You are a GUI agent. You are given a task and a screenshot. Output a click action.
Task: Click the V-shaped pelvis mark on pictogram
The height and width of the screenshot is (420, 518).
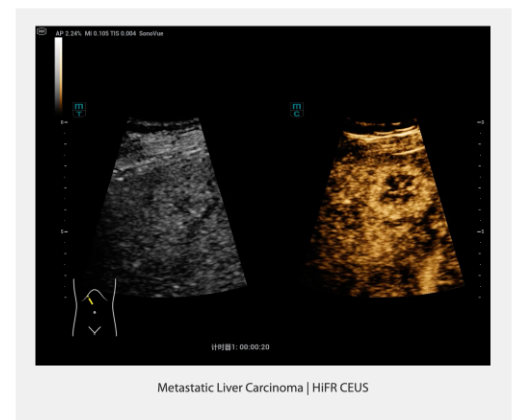[95, 330]
